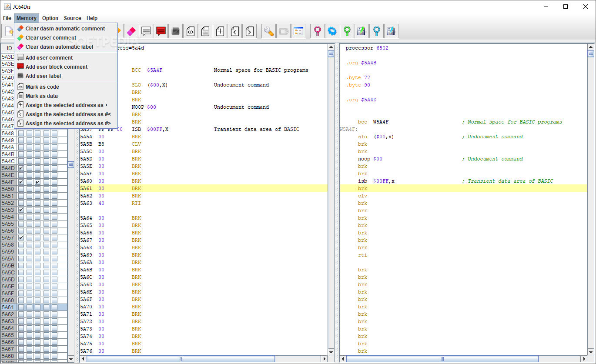Open the Option menu

(x=50, y=18)
